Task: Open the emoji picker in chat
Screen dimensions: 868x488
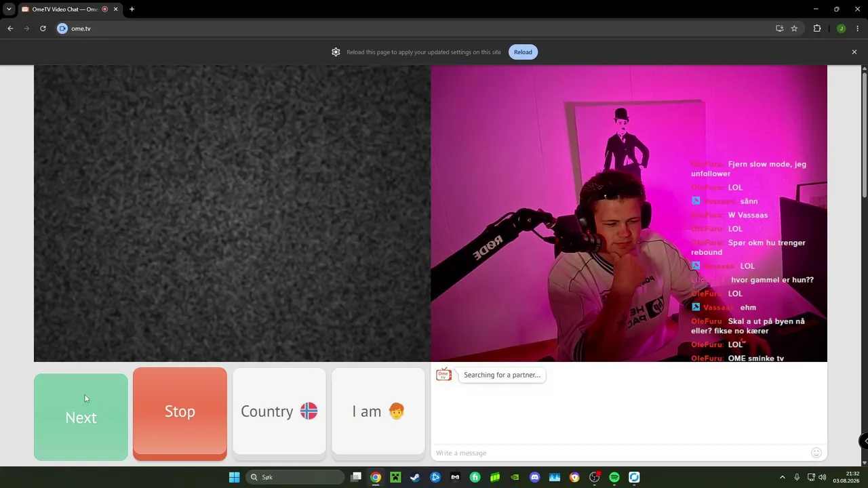Action: tap(816, 453)
